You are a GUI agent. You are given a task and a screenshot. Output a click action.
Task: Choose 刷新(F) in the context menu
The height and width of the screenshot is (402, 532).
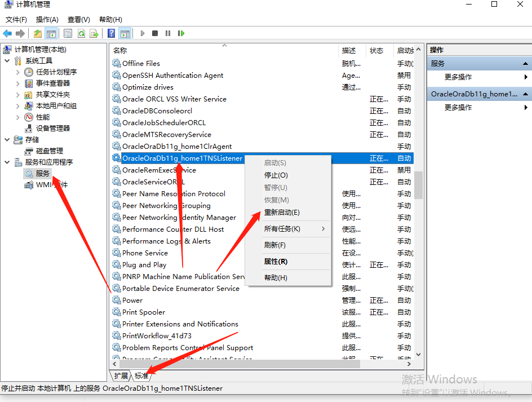tap(288, 245)
